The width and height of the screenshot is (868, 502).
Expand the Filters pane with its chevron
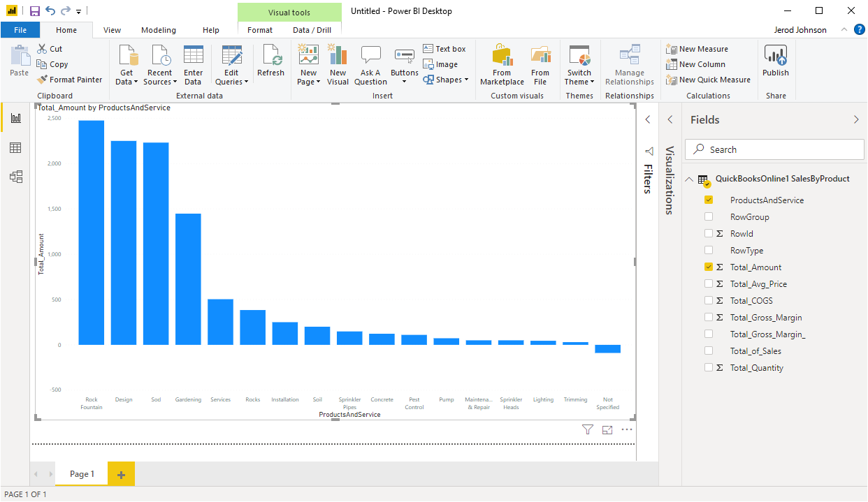pyautogui.click(x=648, y=120)
